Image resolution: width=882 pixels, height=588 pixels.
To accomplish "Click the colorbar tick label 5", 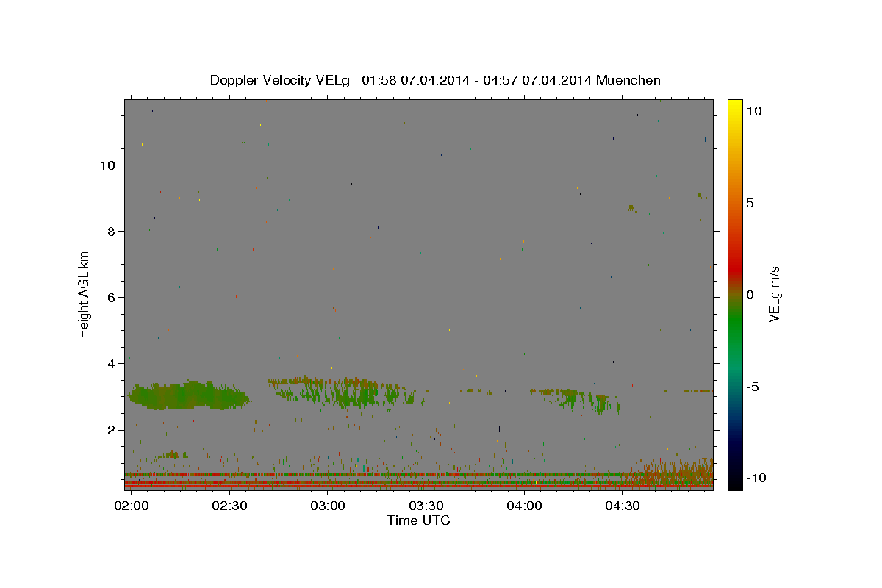I will point(750,203).
